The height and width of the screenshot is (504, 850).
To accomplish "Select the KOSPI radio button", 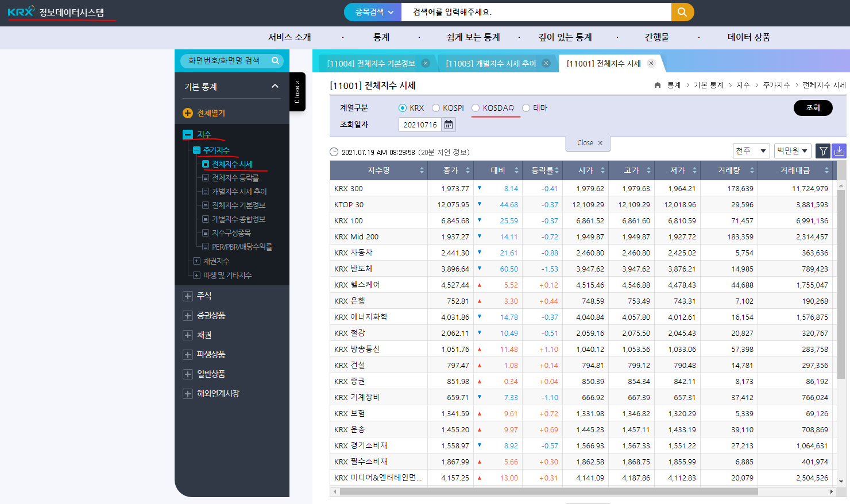I will (436, 108).
